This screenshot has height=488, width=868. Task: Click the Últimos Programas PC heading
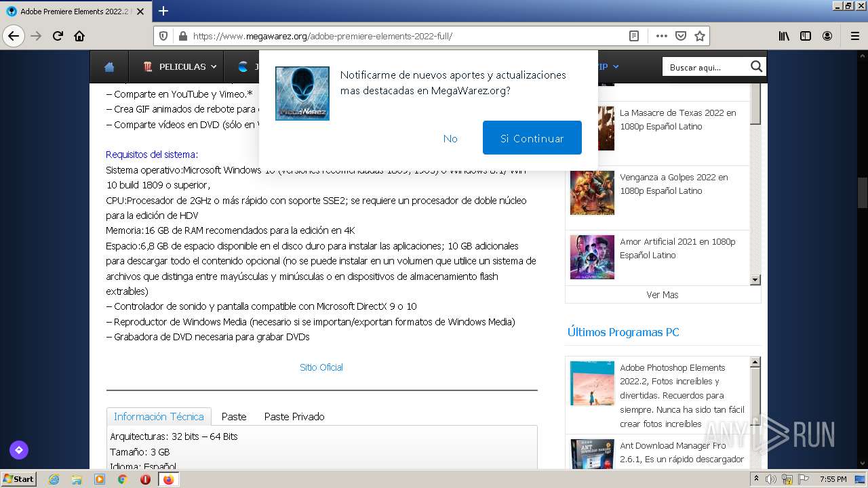click(623, 332)
